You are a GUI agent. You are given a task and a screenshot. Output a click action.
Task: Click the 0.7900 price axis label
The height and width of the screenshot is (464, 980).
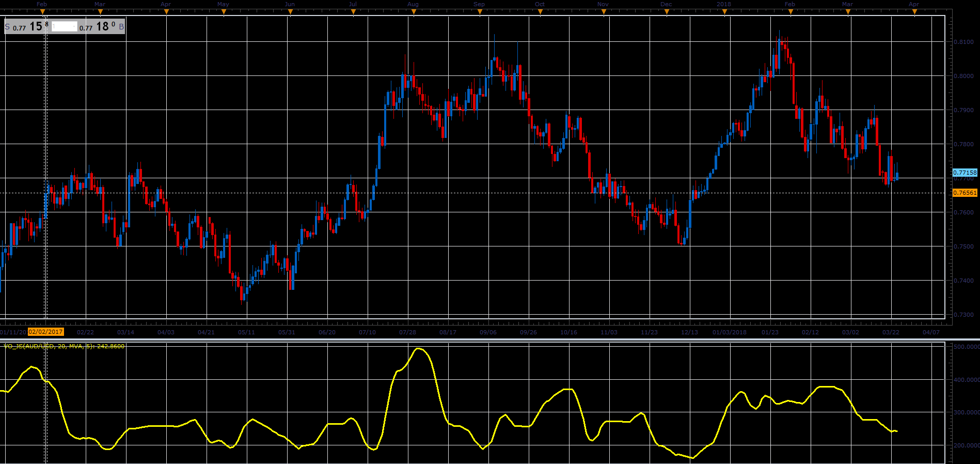[x=963, y=110]
